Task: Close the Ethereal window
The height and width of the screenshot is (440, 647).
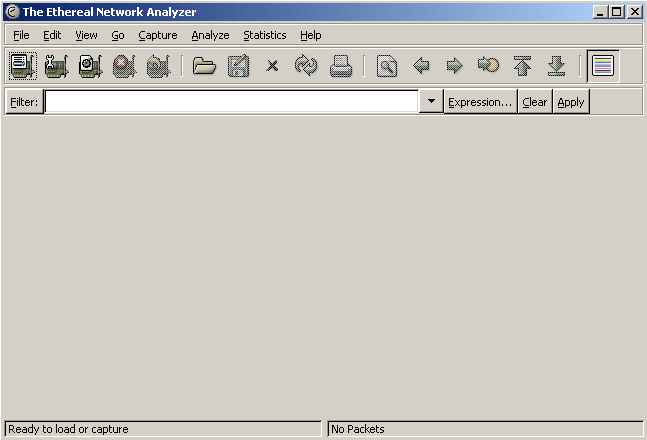Action: click(x=635, y=12)
